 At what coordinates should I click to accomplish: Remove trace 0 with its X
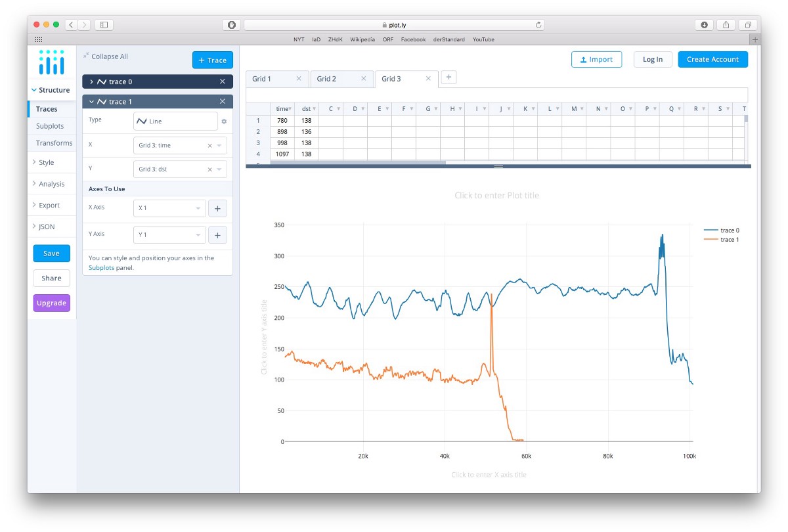pyautogui.click(x=223, y=81)
